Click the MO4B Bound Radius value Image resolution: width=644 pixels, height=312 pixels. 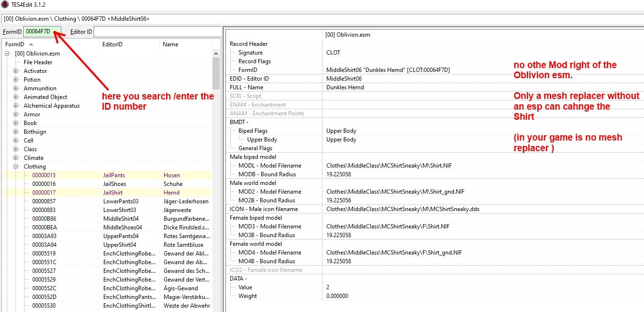(x=338, y=261)
